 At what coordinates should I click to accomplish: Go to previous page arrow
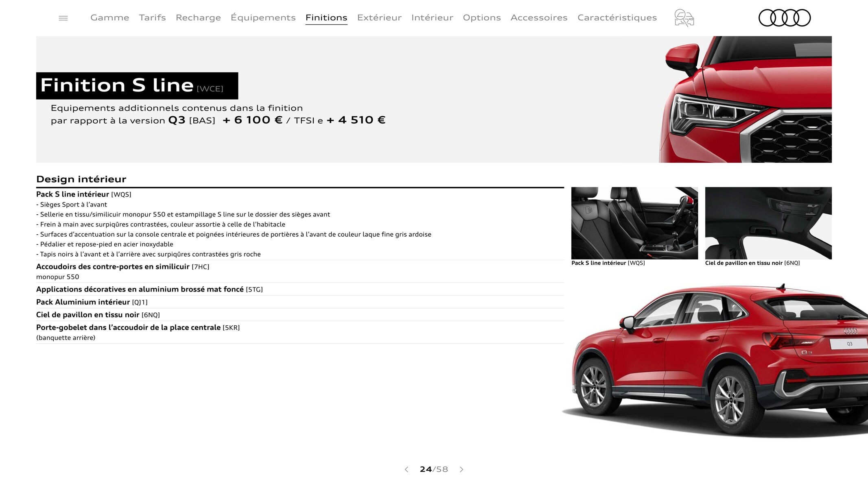[x=406, y=469]
